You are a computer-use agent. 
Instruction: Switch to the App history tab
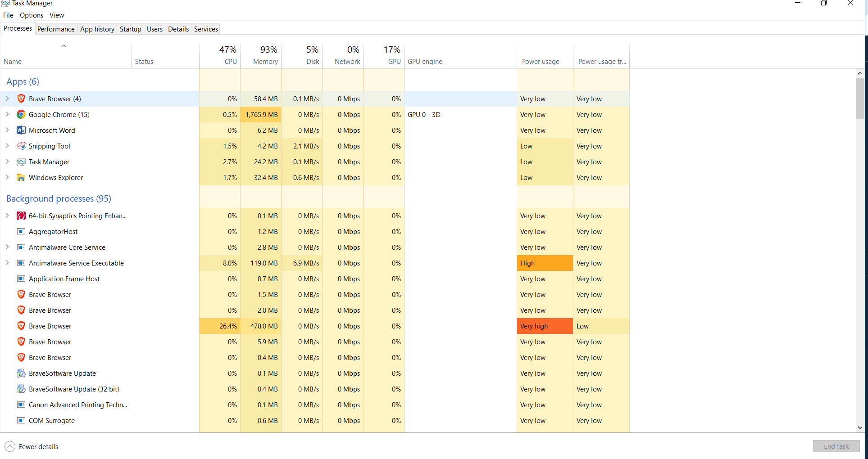[97, 29]
